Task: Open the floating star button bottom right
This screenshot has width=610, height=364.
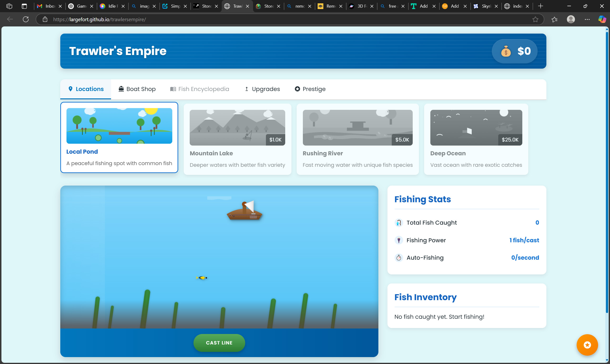Action: click(587, 345)
